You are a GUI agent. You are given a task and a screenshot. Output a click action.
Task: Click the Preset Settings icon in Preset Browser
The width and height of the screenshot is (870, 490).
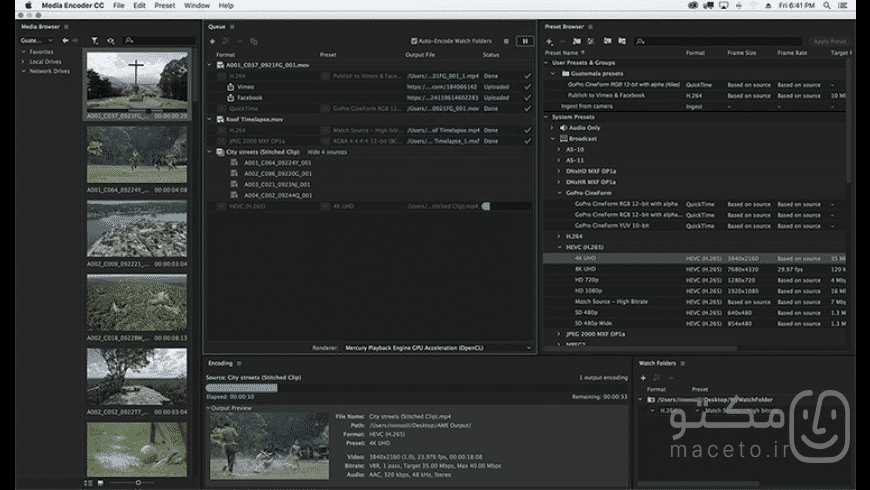(x=591, y=41)
